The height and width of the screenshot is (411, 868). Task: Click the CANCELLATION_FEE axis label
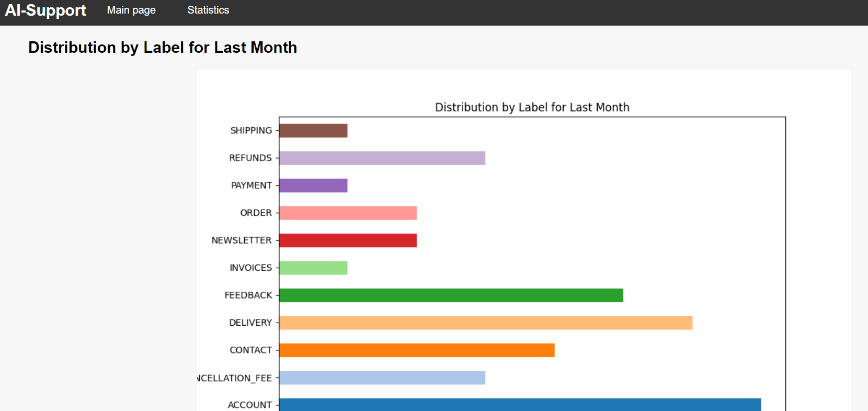pyautogui.click(x=235, y=378)
